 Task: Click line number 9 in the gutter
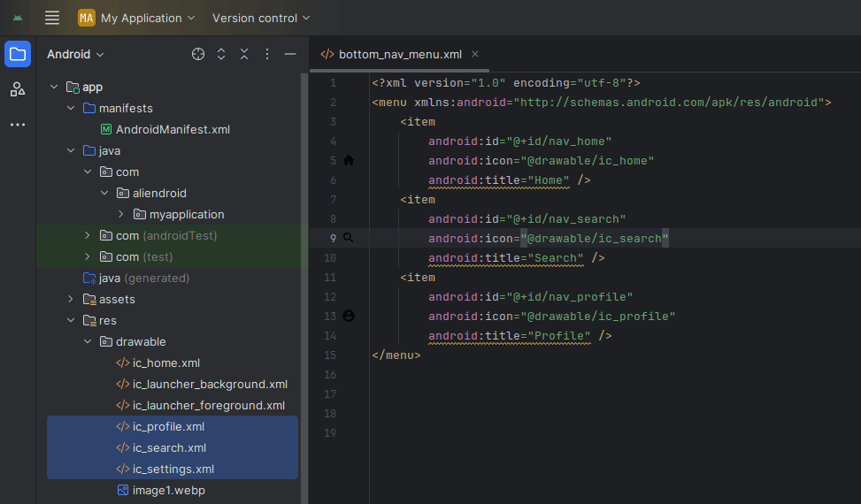click(333, 239)
